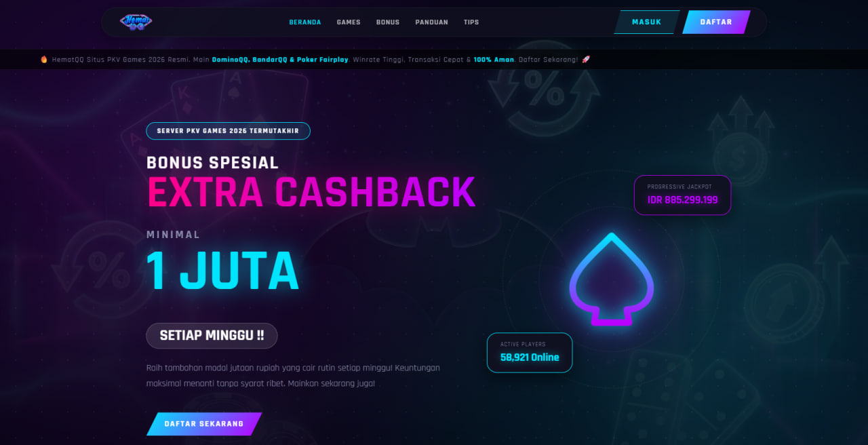Click the rocket emoji after Daftar Sekarang

(x=586, y=60)
